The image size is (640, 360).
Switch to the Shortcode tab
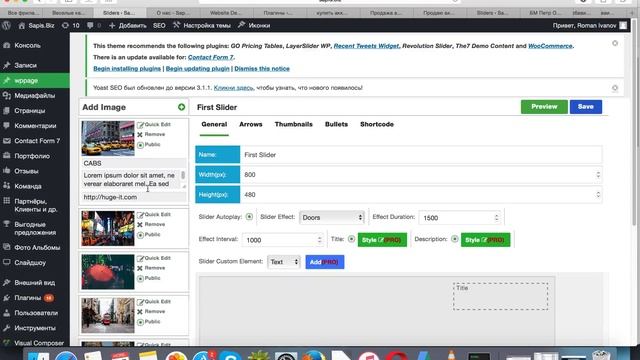(x=377, y=124)
